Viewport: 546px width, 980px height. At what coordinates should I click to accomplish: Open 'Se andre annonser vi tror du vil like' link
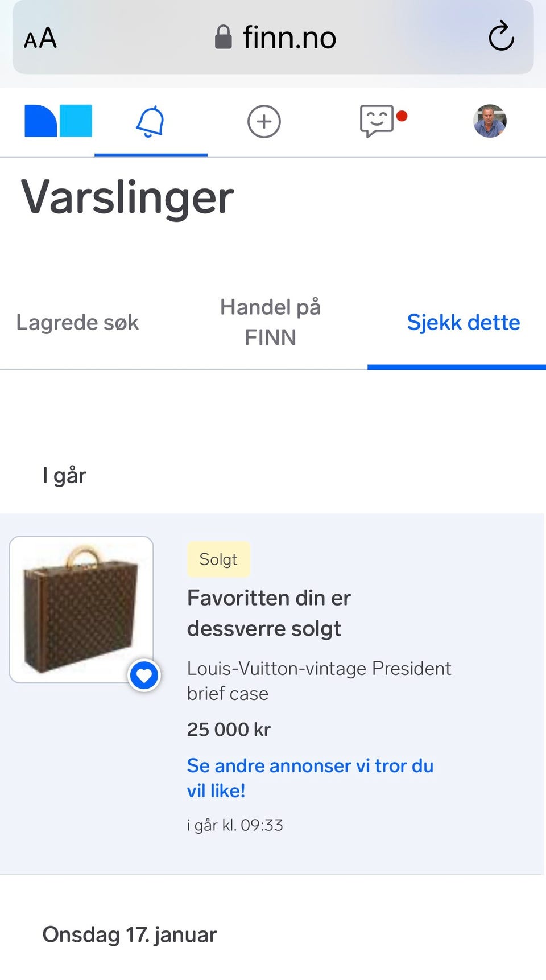coord(310,778)
